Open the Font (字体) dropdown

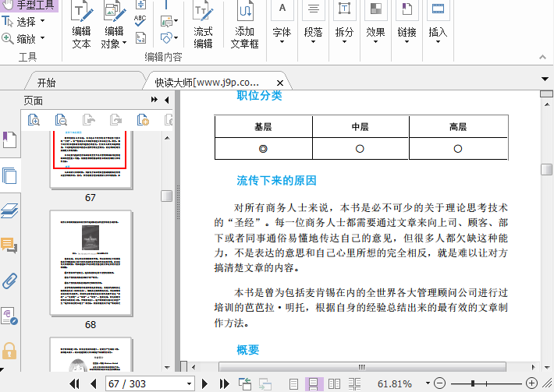pyautogui.click(x=282, y=32)
